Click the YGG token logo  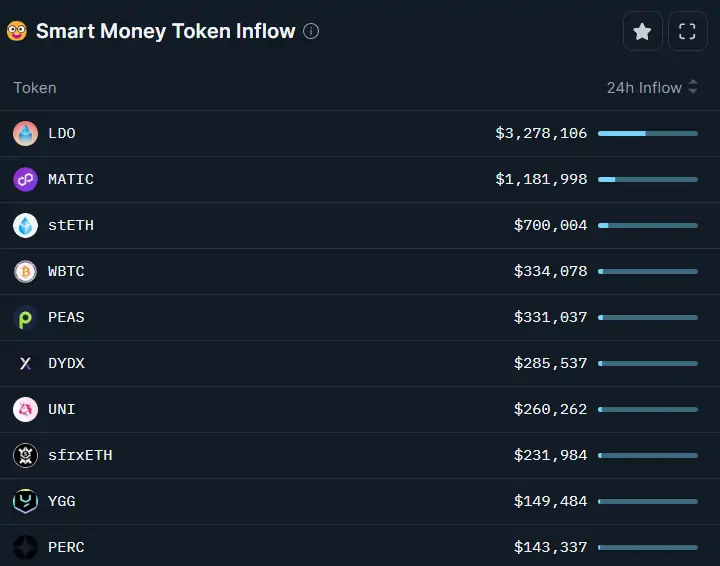click(x=25, y=501)
